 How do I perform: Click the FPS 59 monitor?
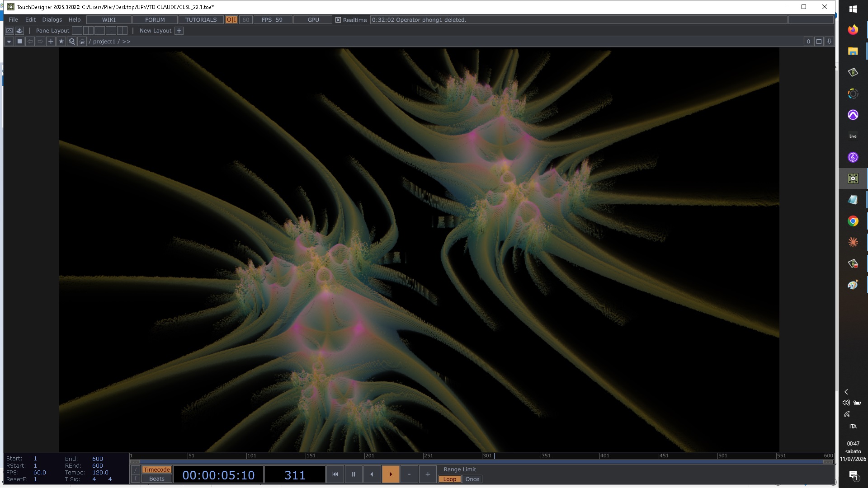[272, 20]
